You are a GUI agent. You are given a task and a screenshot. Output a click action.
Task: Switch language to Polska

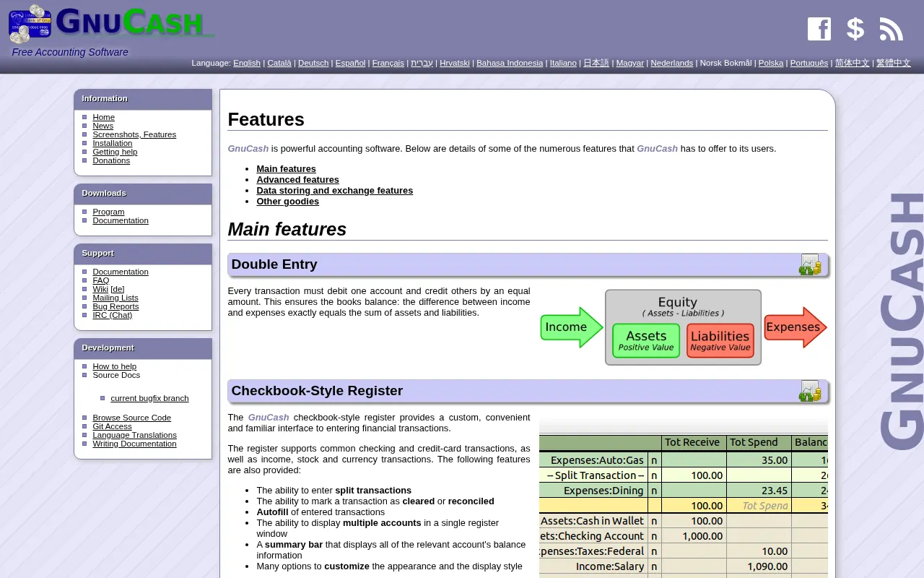click(771, 64)
